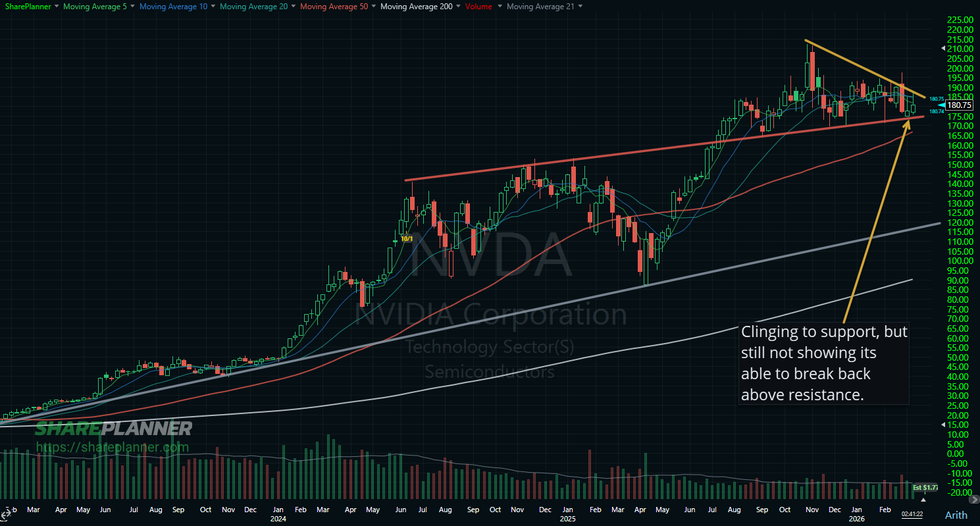
Task: Click the 'Clinging to support' annotation box
Action: point(823,363)
